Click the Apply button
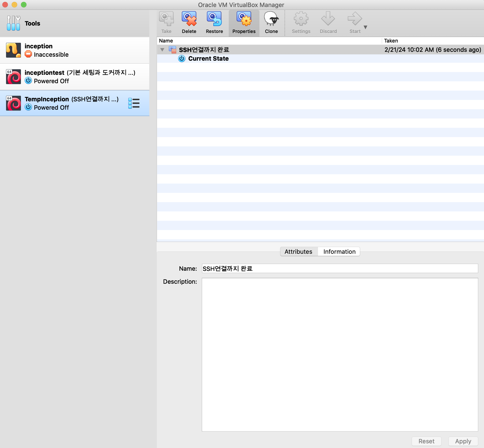 [x=463, y=441]
